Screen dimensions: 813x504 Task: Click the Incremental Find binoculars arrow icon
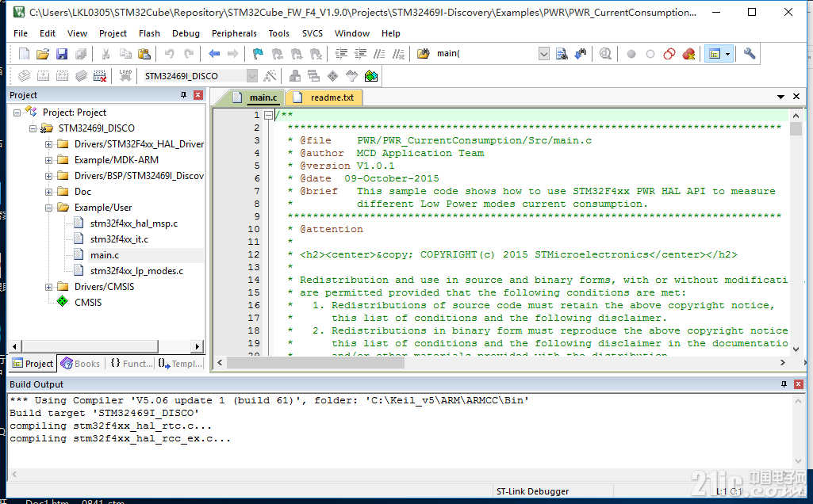pos(581,54)
